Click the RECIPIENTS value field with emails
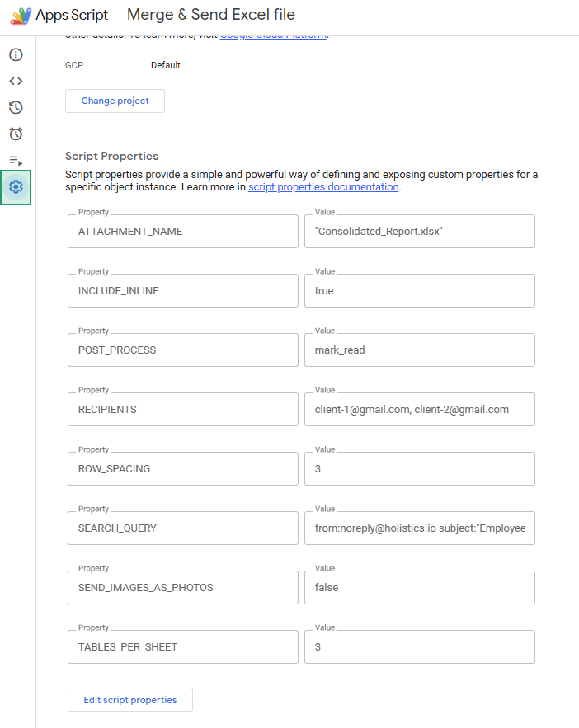Viewport: 579px width, 728px height. pyautogui.click(x=419, y=409)
